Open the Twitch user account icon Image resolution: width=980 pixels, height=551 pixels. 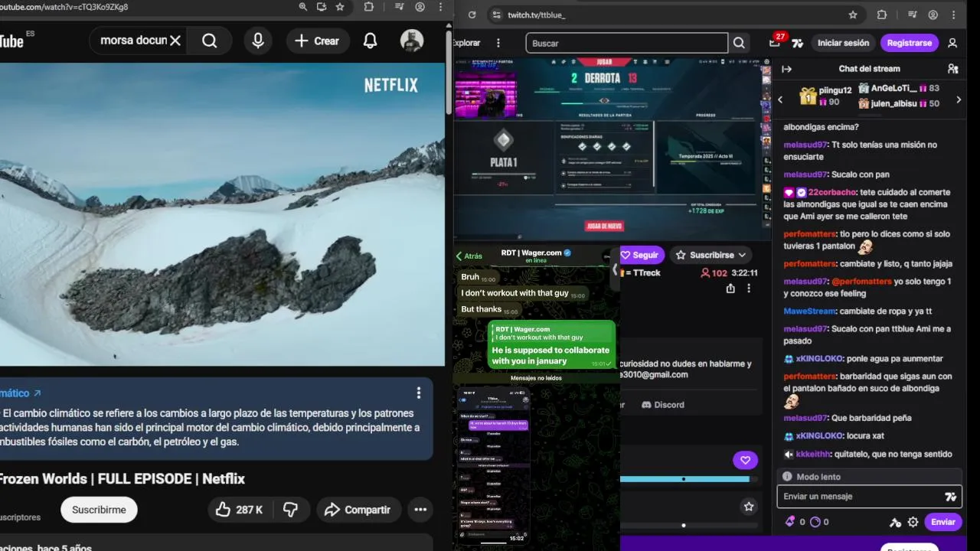[x=952, y=43]
